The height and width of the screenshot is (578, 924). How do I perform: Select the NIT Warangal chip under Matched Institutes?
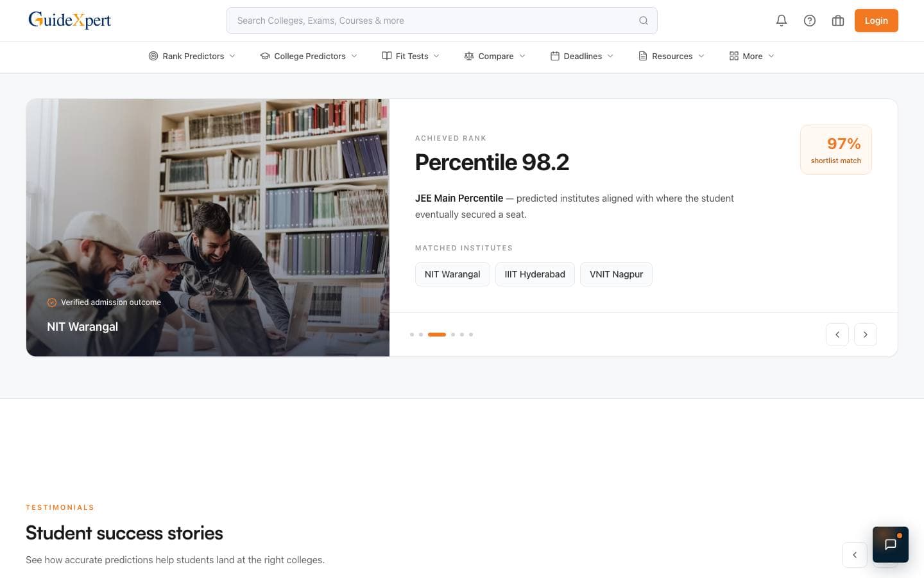(x=452, y=274)
